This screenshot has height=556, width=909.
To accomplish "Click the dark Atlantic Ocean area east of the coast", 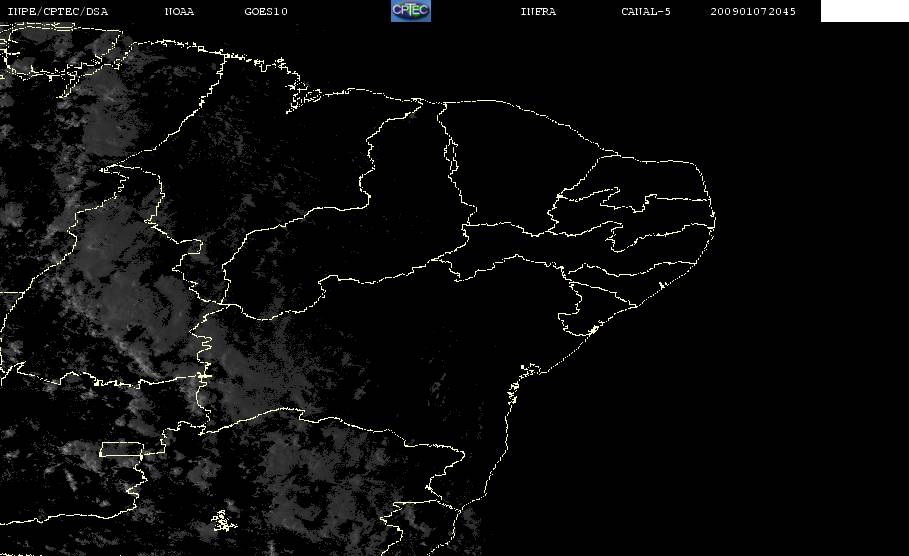I will [x=754, y=377].
